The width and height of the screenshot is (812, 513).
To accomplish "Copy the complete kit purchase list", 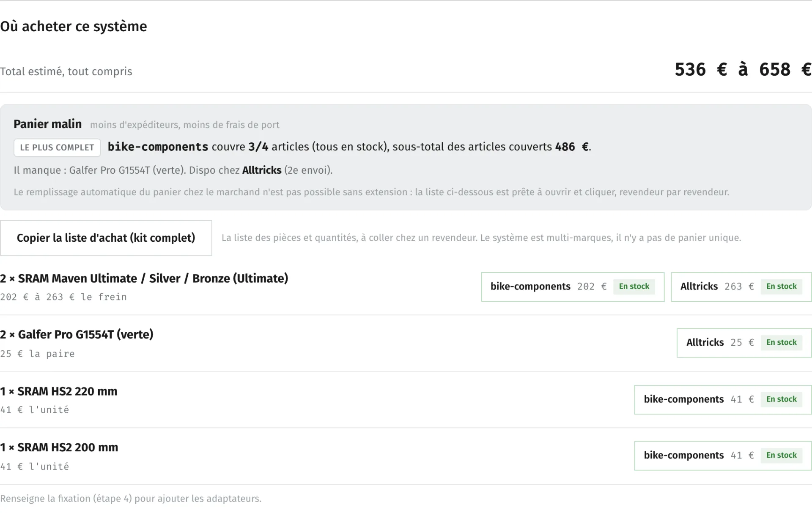I will [x=106, y=238].
